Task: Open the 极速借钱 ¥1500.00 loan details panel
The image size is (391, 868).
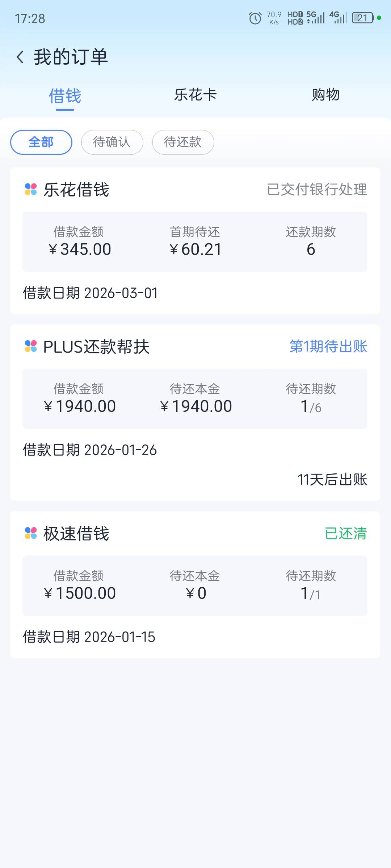Action: pos(195,586)
